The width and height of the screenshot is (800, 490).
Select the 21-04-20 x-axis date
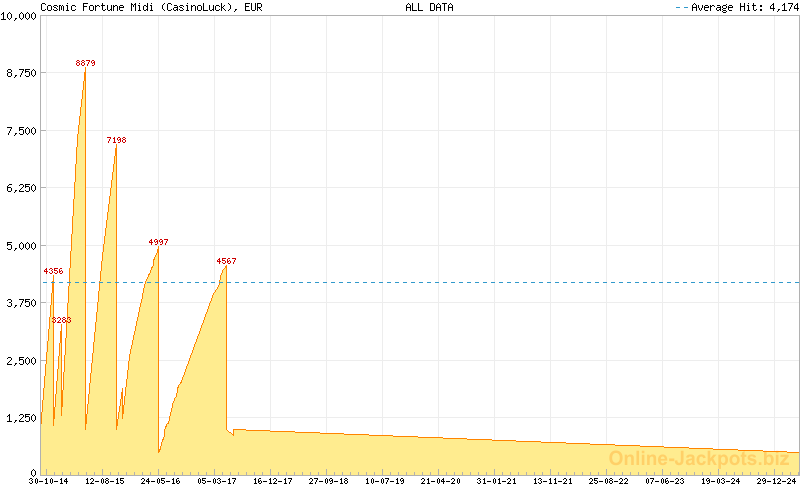click(x=441, y=481)
